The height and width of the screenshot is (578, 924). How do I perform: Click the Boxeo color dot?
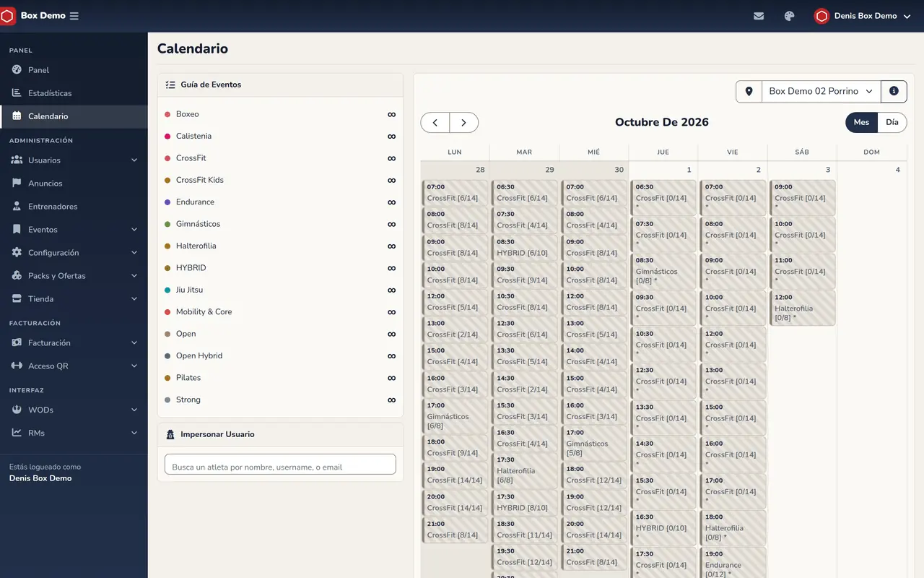(x=167, y=114)
